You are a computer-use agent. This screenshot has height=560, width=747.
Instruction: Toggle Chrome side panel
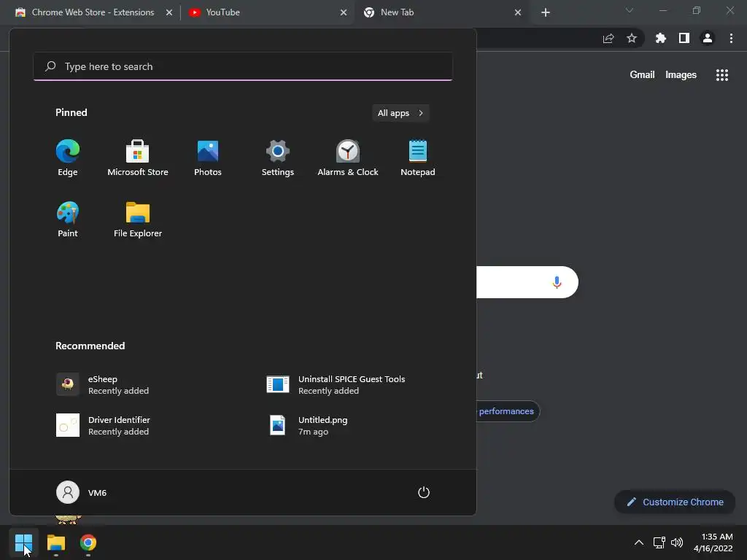(684, 38)
